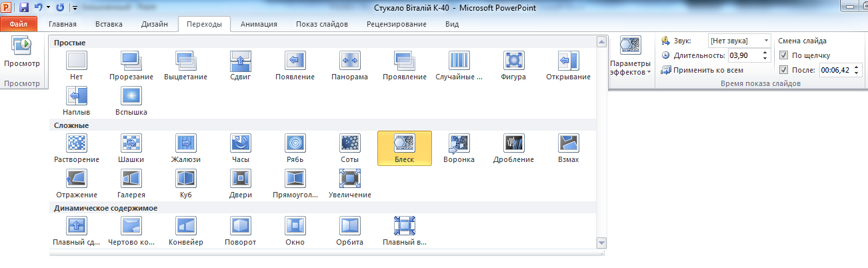Apply the Открывание transition
The width and height of the screenshot is (868, 268).
tap(568, 66)
